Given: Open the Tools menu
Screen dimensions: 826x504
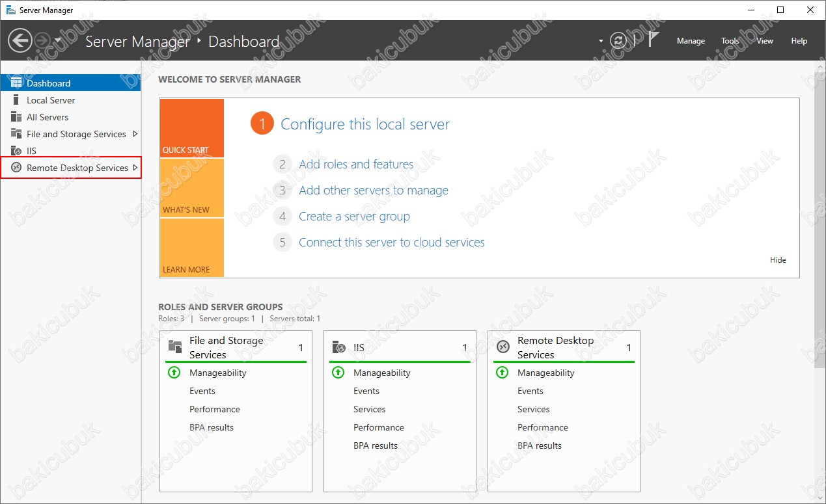Looking at the screenshot, I should [730, 40].
